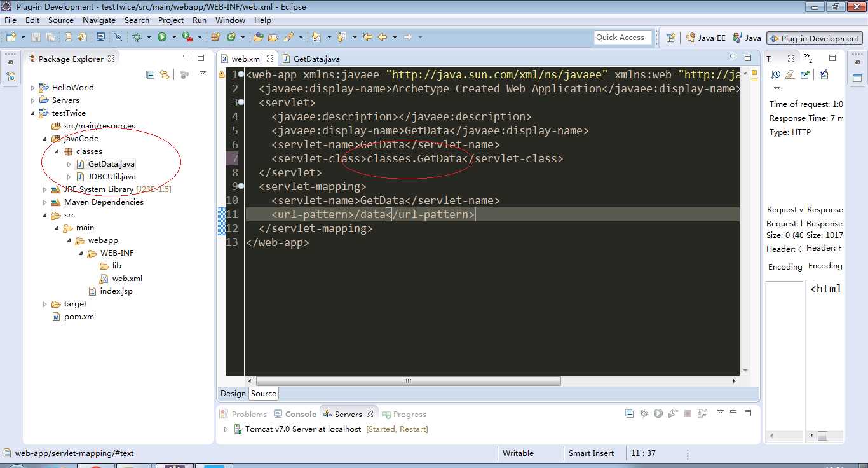This screenshot has height=468, width=868.
Task: Expand GetData.java in Package Explorer
Action: (x=69, y=164)
